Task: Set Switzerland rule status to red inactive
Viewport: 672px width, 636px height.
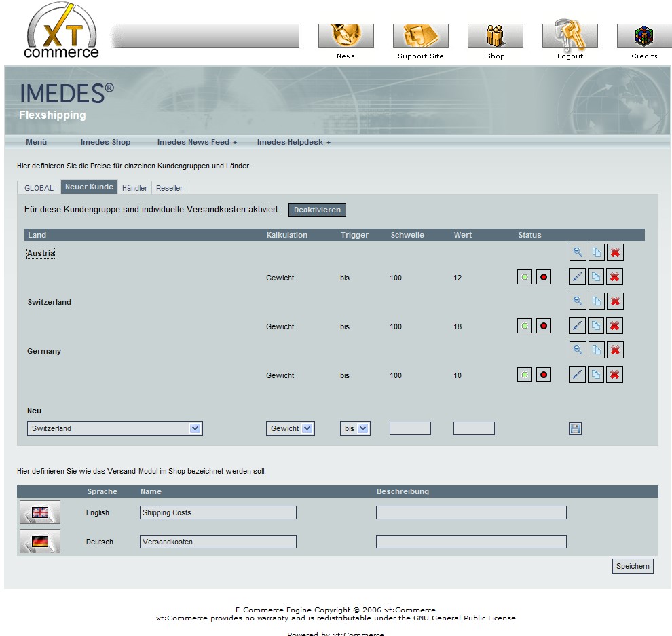Action: (x=544, y=326)
